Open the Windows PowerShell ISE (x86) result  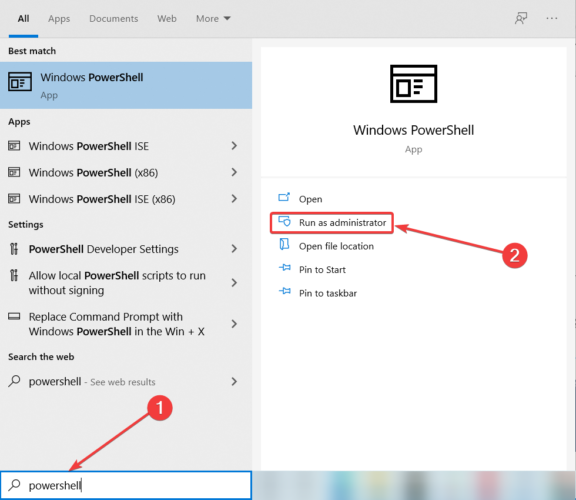(126, 199)
